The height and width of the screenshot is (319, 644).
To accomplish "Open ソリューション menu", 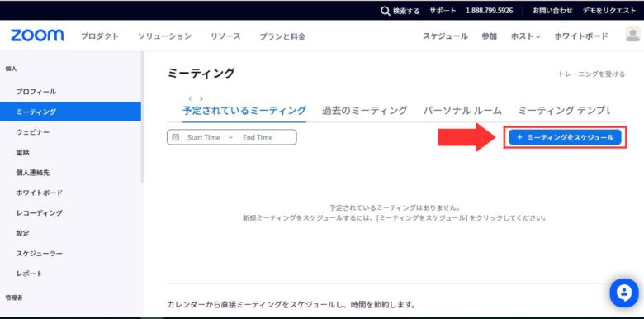I will coord(164,36).
